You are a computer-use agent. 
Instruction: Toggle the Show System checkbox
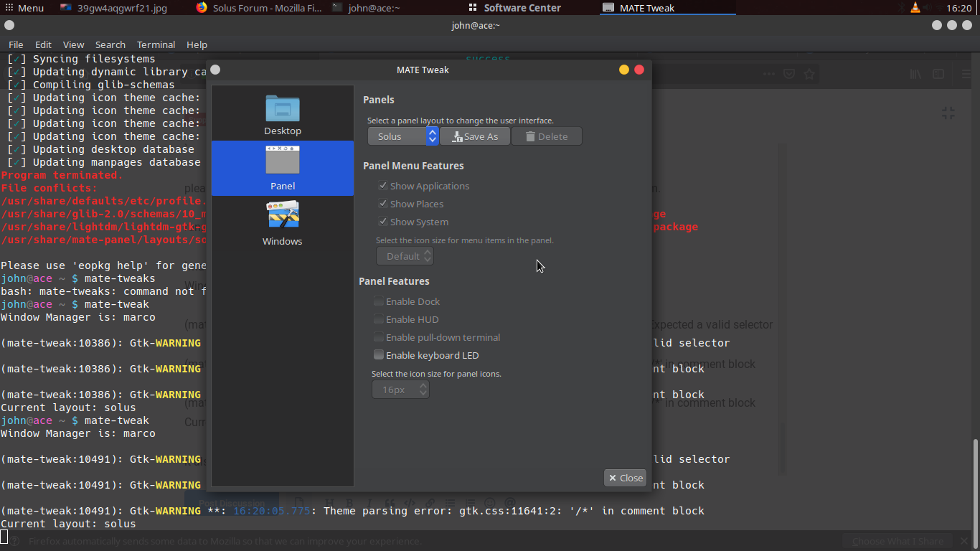tap(383, 222)
